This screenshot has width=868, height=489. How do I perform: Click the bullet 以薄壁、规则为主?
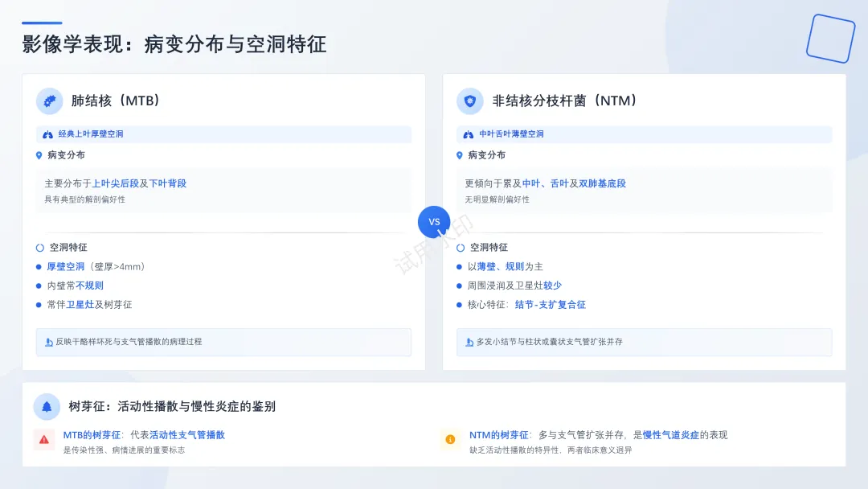pos(505,266)
